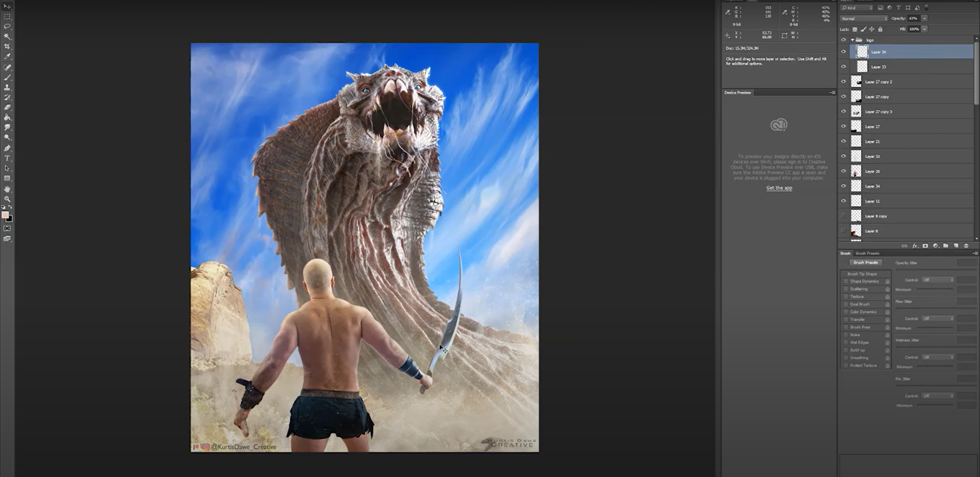Screen dimensions: 980x477
Task: Select the Device Preview tab
Action: click(x=738, y=92)
